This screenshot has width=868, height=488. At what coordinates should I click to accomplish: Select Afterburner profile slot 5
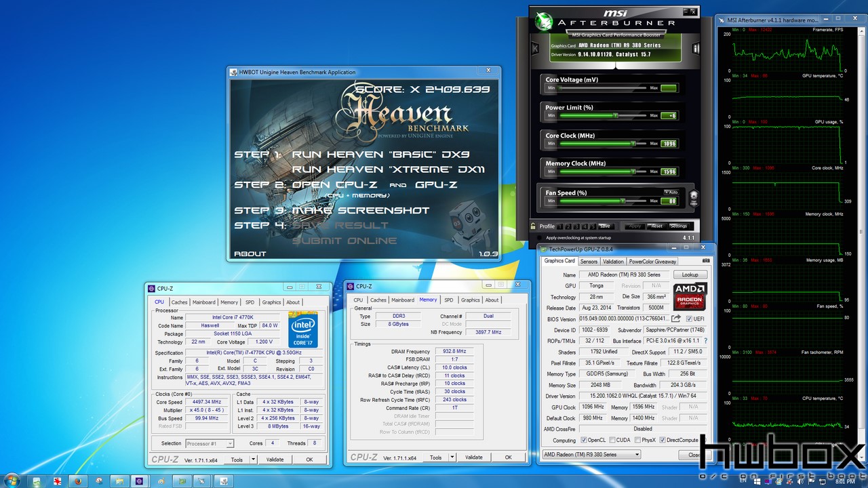[593, 226]
